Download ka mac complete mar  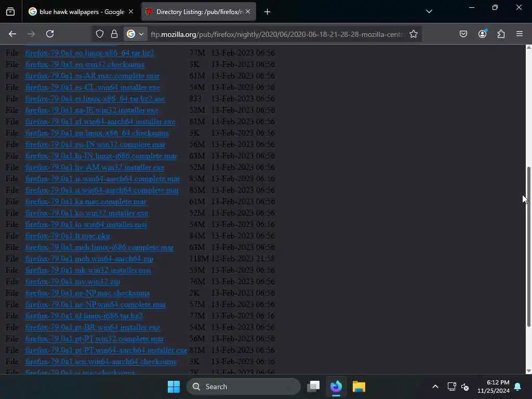(x=86, y=202)
